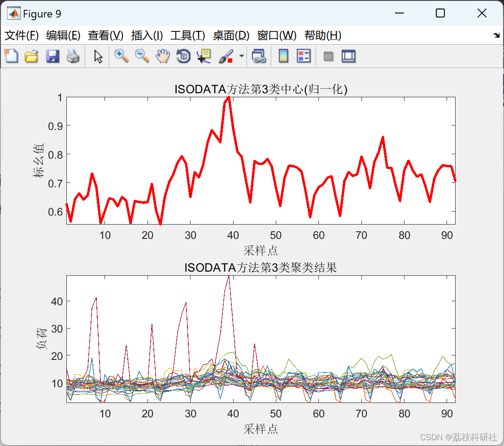Click the dock figure arrow icon
This screenshot has height=446, width=504.
click(497, 35)
